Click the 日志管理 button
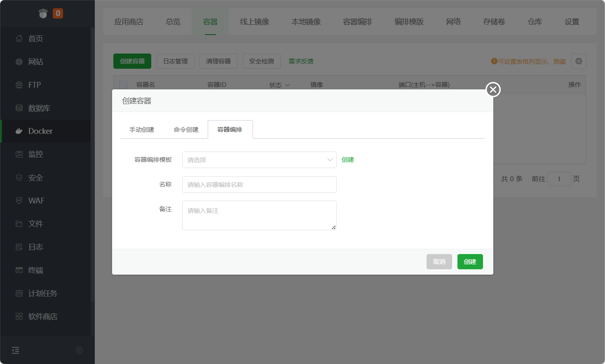Viewport: 605px width, 364px height. coord(176,61)
